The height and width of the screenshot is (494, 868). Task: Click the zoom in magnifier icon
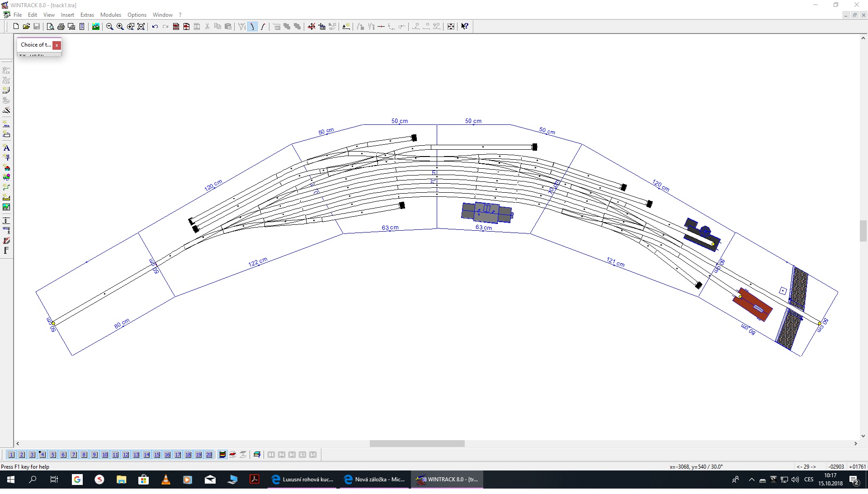[x=120, y=27]
